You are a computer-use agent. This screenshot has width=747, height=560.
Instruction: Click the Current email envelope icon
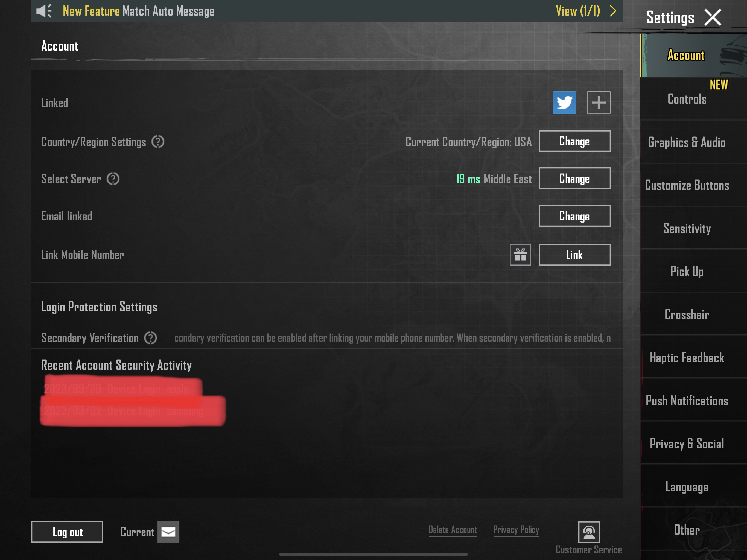(x=168, y=532)
